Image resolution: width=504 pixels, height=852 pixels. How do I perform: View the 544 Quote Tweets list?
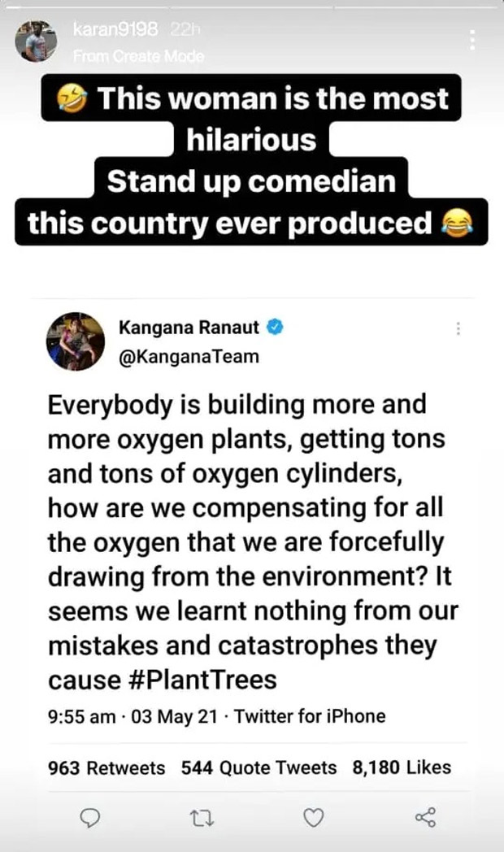tap(259, 767)
